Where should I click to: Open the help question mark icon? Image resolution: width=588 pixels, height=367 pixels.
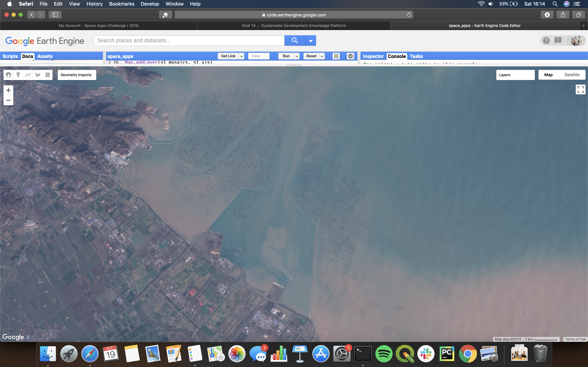point(546,41)
